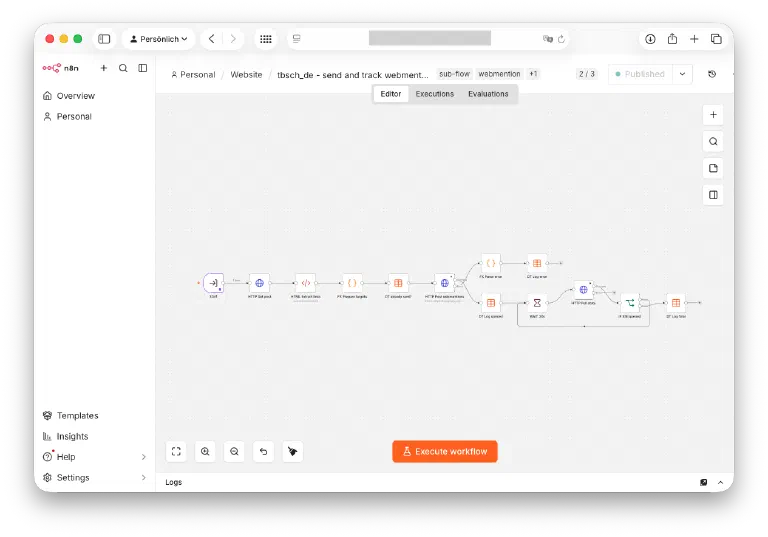The image size is (768, 537).
Task: Open dropdown arrow next to Published
Action: pyautogui.click(x=682, y=74)
